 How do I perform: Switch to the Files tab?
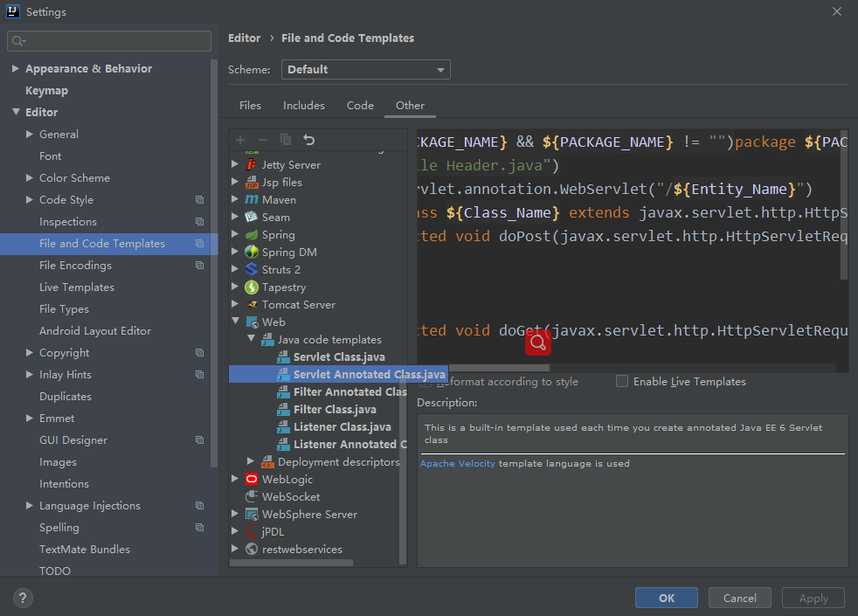tap(250, 106)
